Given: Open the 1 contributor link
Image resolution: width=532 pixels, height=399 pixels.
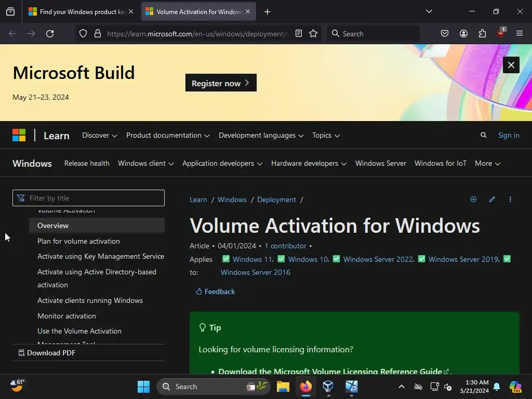Looking at the screenshot, I should point(285,246).
